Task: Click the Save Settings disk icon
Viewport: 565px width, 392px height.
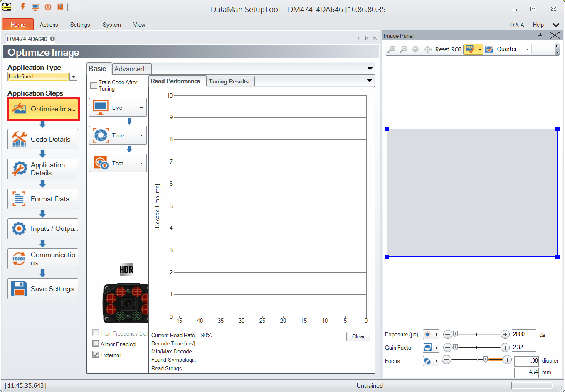Action: point(19,289)
